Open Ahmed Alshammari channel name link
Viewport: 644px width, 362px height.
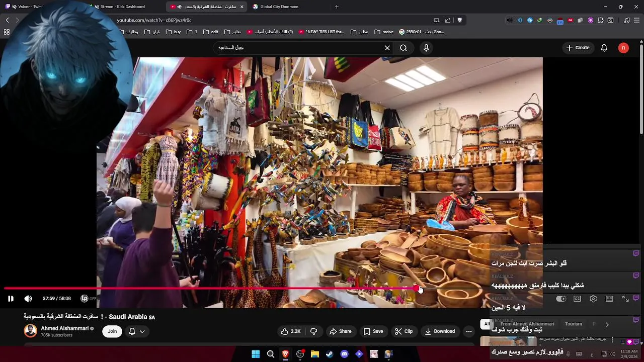coord(64,328)
